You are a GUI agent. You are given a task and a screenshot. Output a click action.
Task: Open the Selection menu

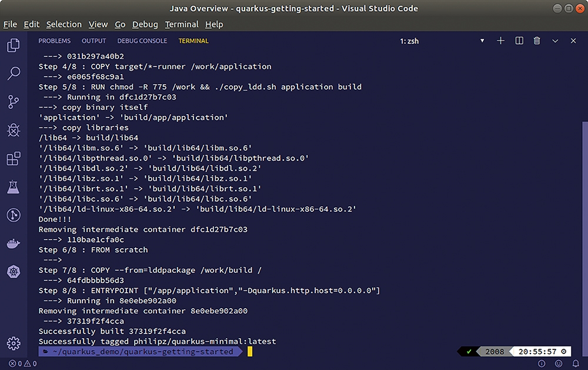tap(64, 24)
